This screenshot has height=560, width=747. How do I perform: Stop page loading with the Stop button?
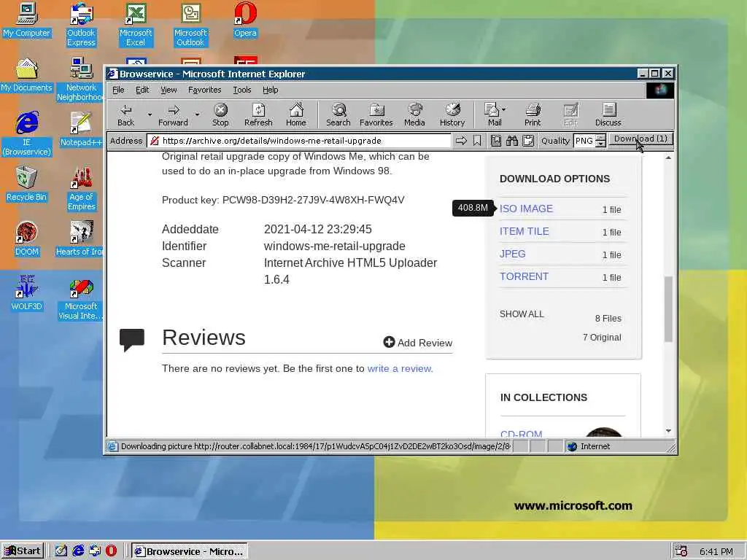coord(220,115)
